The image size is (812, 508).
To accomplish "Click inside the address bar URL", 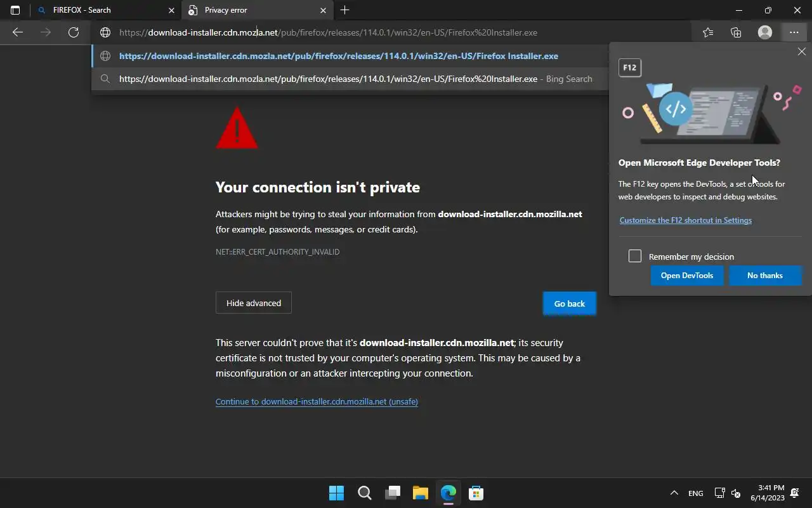I will click(x=328, y=32).
